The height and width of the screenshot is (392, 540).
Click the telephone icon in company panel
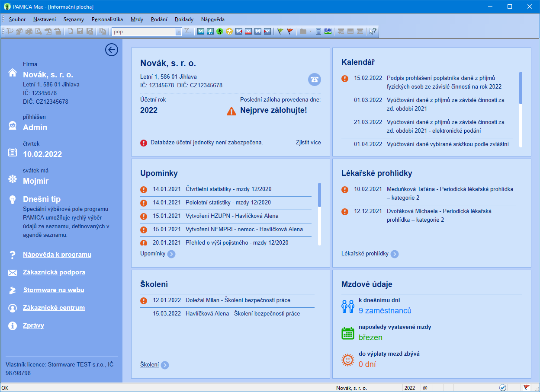[x=315, y=80]
